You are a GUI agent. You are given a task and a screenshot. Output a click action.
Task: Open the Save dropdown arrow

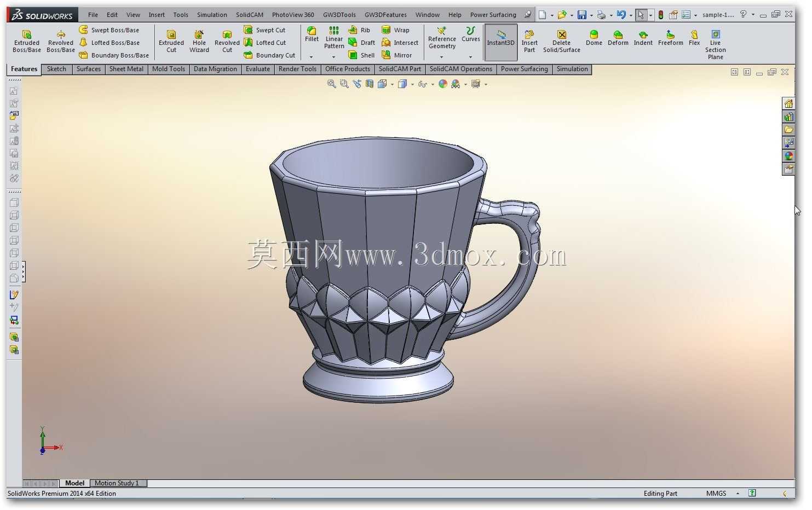click(591, 15)
